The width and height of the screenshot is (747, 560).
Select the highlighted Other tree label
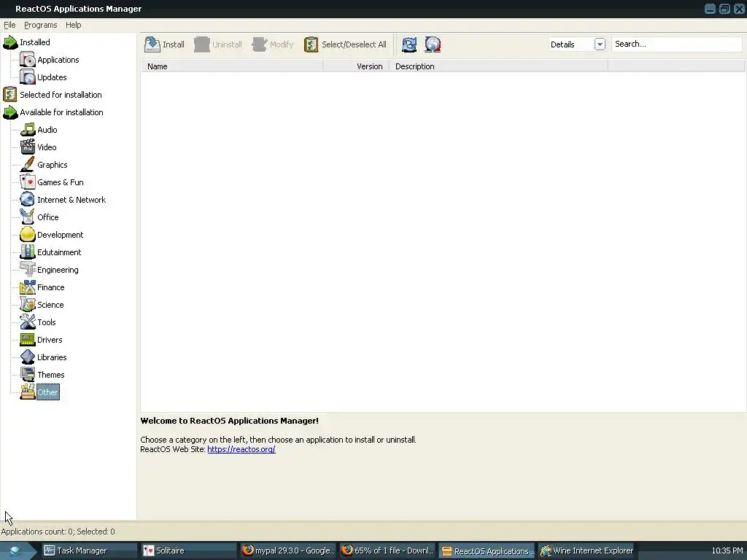point(47,392)
